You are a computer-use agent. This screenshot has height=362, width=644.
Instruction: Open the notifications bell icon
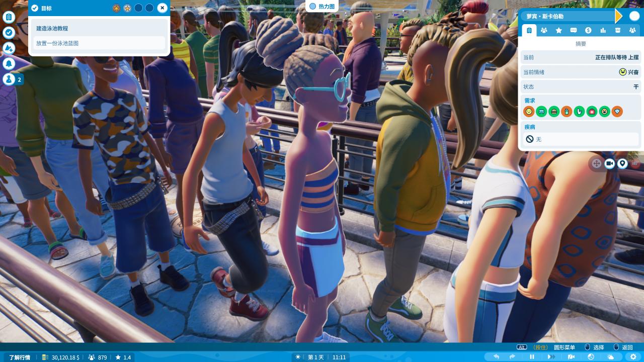tap(9, 64)
